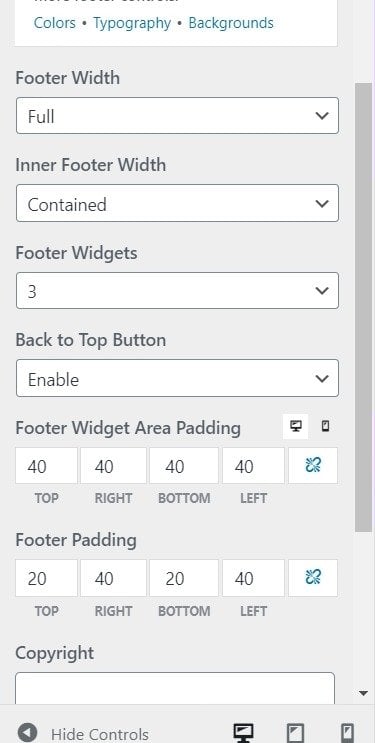Open the Inner Footer Width dropdown
This screenshot has height=743, width=375.
coord(177,203)
